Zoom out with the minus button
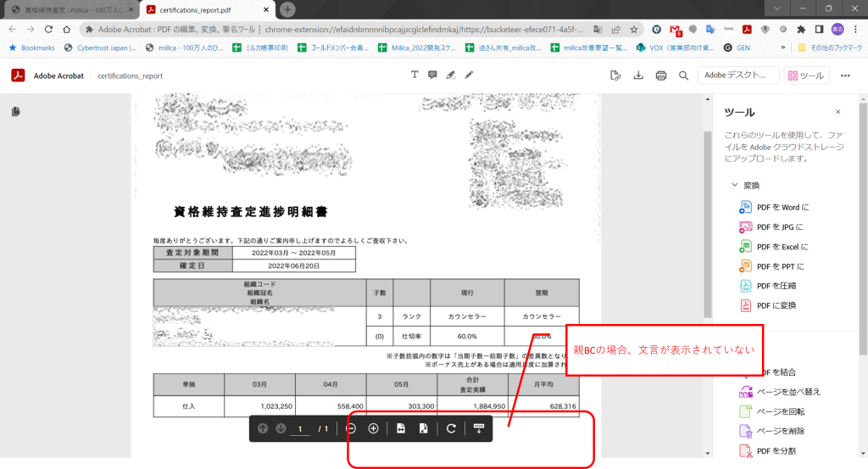Viewport: 868px width, 469px height. [351, 428]
